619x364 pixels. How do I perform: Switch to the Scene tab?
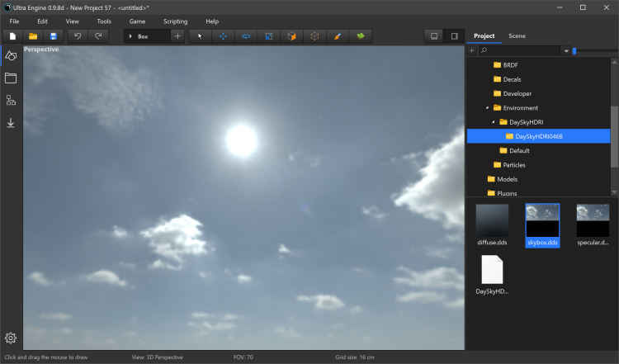tap(517, 36)
